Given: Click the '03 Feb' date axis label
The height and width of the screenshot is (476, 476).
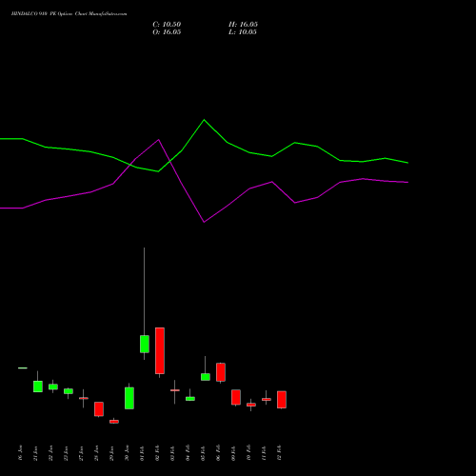Looking at the screenshot, I should tap(172, 453).
